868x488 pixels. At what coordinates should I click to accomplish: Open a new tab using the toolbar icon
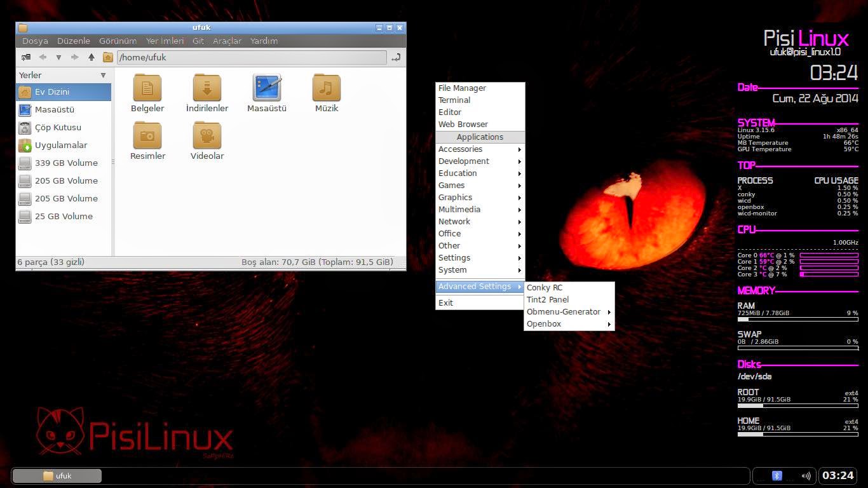(26, 57)
